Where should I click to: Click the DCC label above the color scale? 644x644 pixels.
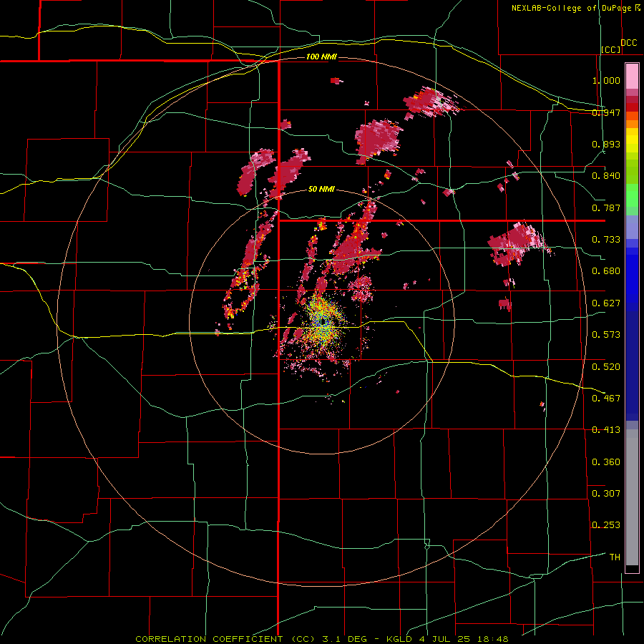click(x=628, y=43)
